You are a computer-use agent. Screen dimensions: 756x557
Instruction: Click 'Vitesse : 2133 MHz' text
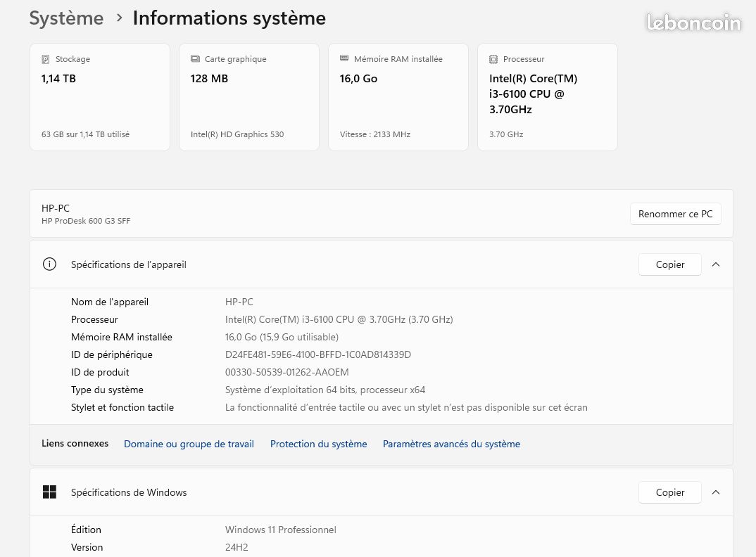375,134
